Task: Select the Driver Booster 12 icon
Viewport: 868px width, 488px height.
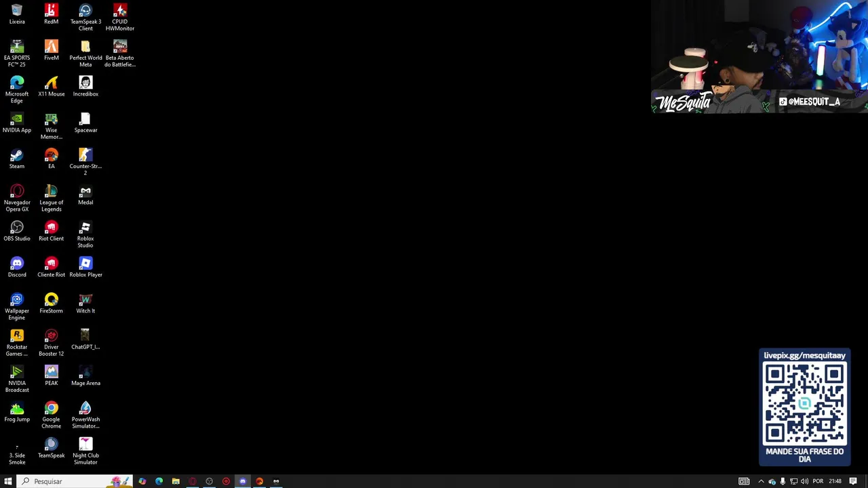Action: pyautogui.click(x=51, y=342)
